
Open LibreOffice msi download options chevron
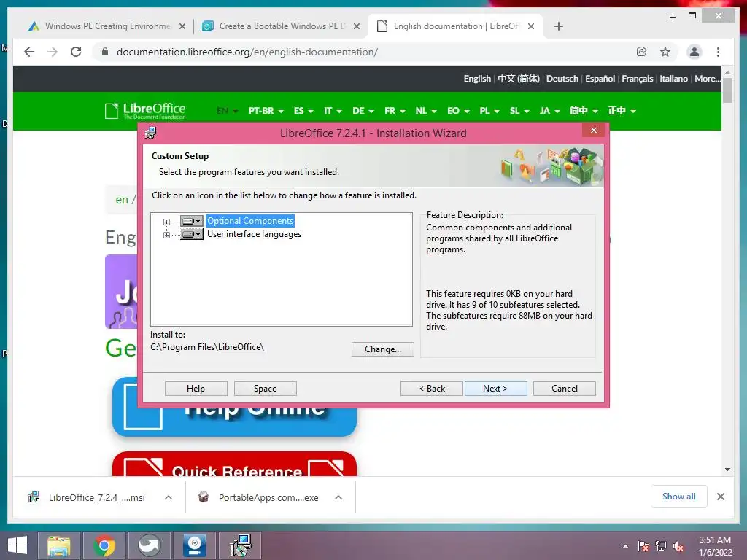point(169,497)
